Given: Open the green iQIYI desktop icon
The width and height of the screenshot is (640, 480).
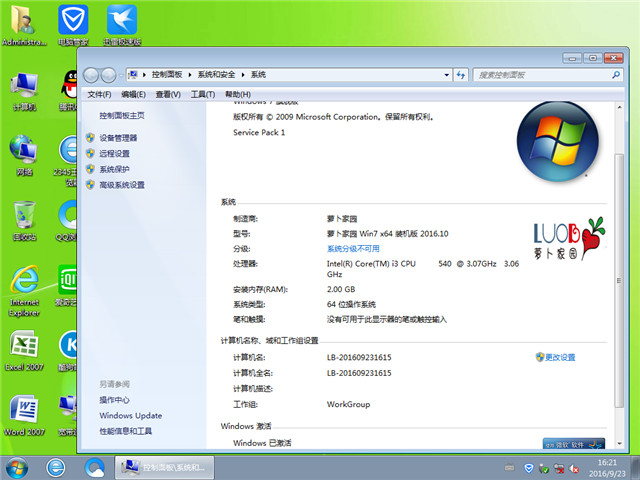Looking at the screenshot, I should coord(67,285).
